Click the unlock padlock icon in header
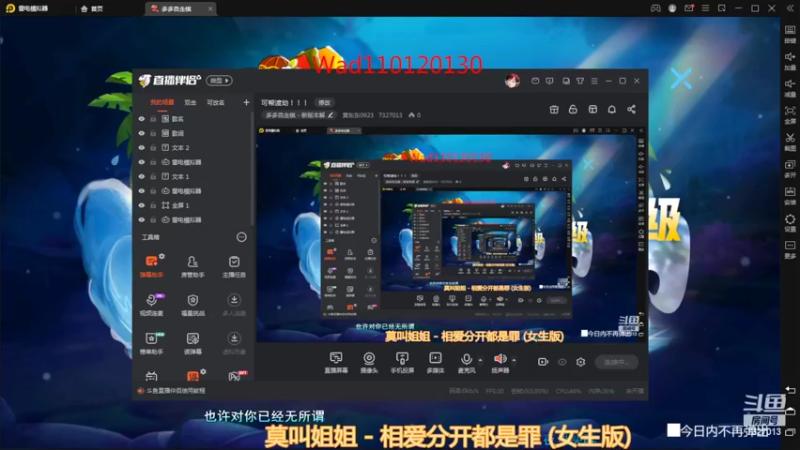Image resolution: width=800 pixels, height=450 pixels. [x=573, y=109]
